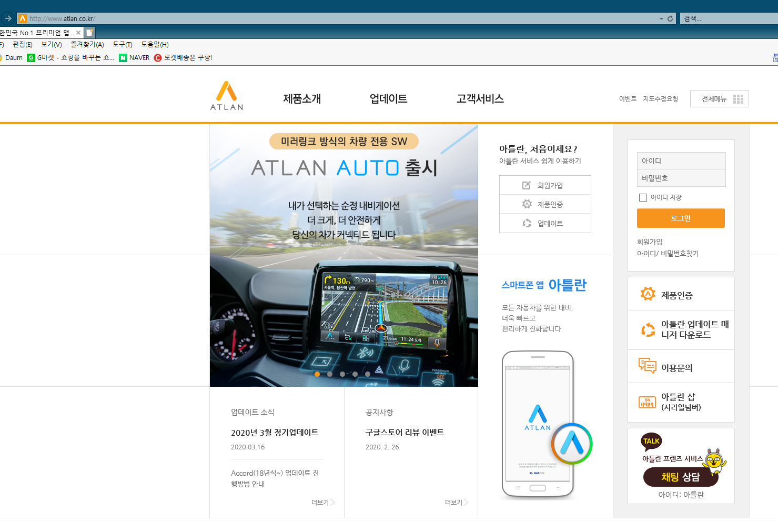Open the address bar history dropdown arrow
The width and height of the screenshot is (778, 532).
tap(661, 18)
